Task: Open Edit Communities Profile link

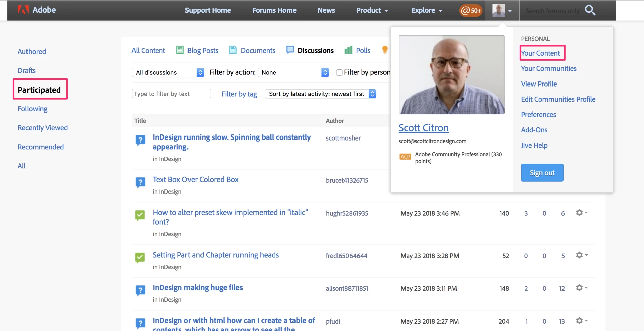Action: (558, 99)
